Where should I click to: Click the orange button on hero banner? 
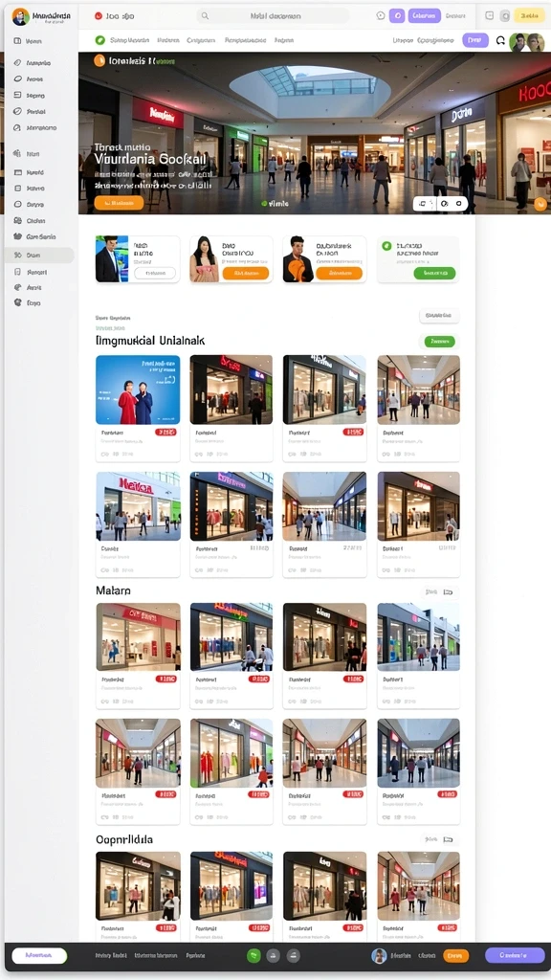click(x=119, y=203)
